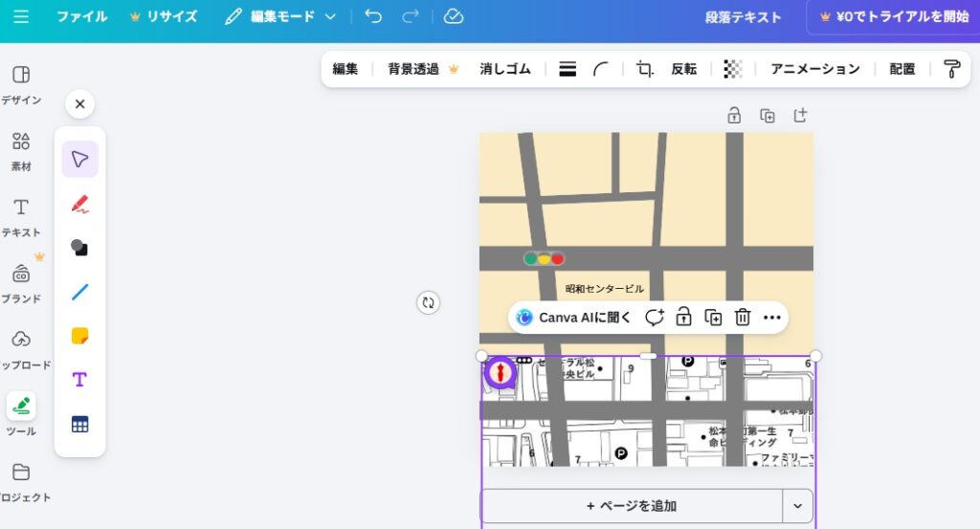Pick the sticky note tool
The image size is (980, 529).
pos(79,336)
